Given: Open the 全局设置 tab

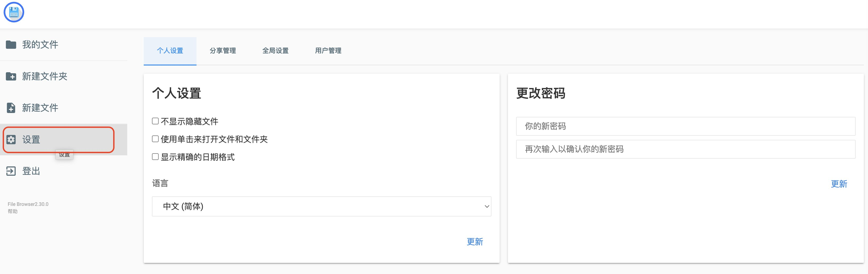Looking at the screenshot, I should click(x=275, y=51).
